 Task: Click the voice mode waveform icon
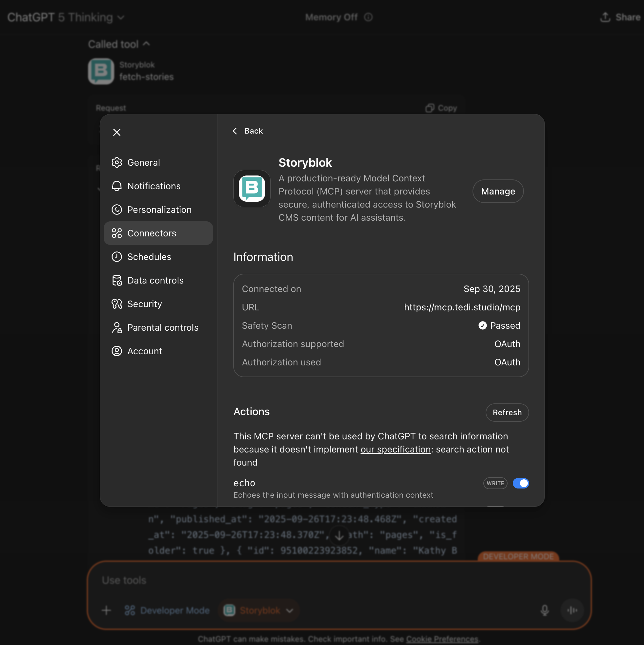click(x=572, y=610)
